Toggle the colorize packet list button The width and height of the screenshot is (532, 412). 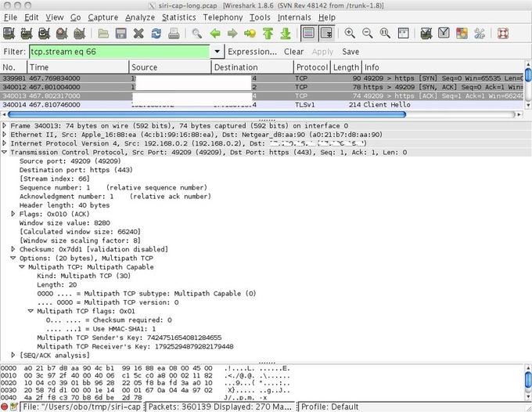coord(308,34)
